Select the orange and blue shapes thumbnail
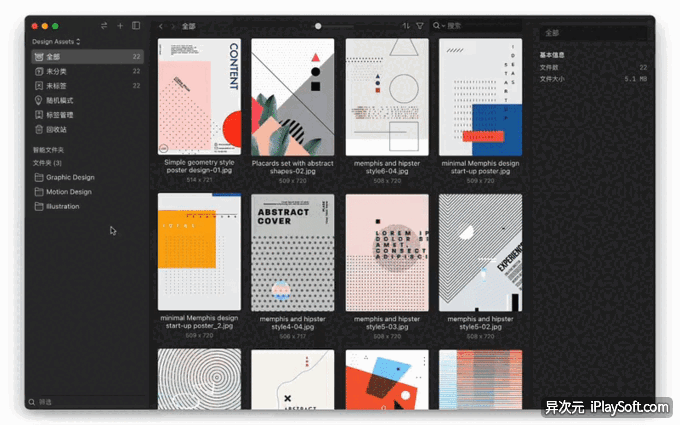The image size is (680, 425). coord(387,379)
